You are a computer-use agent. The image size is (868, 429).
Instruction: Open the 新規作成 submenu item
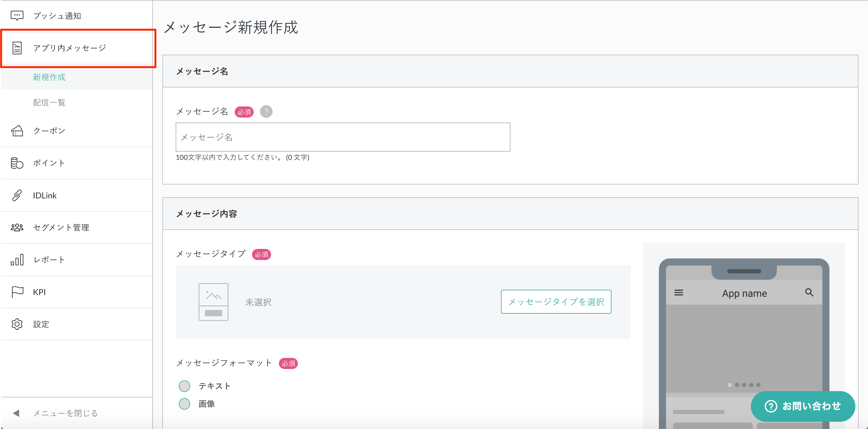click(49, 77)
